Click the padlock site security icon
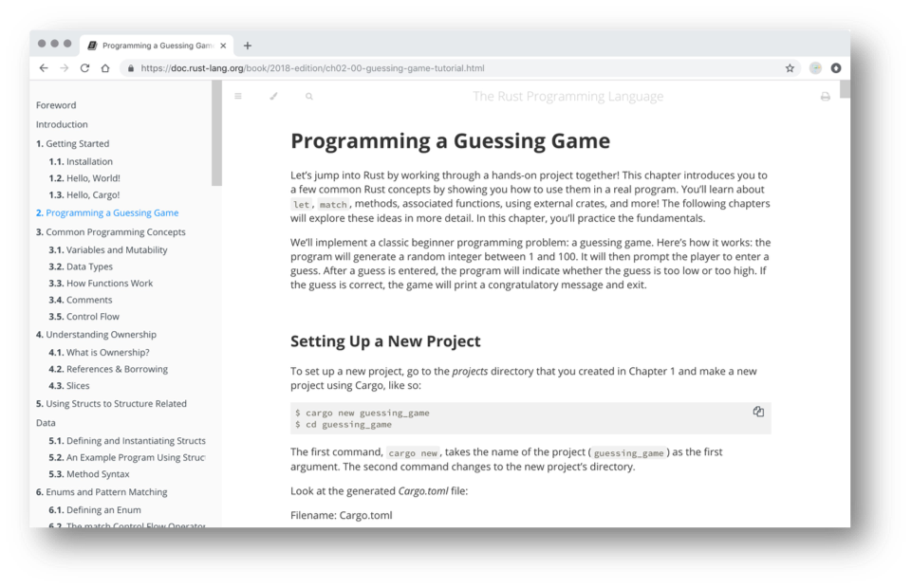Screen dimensions: 911x588 [x=131, y=68]
